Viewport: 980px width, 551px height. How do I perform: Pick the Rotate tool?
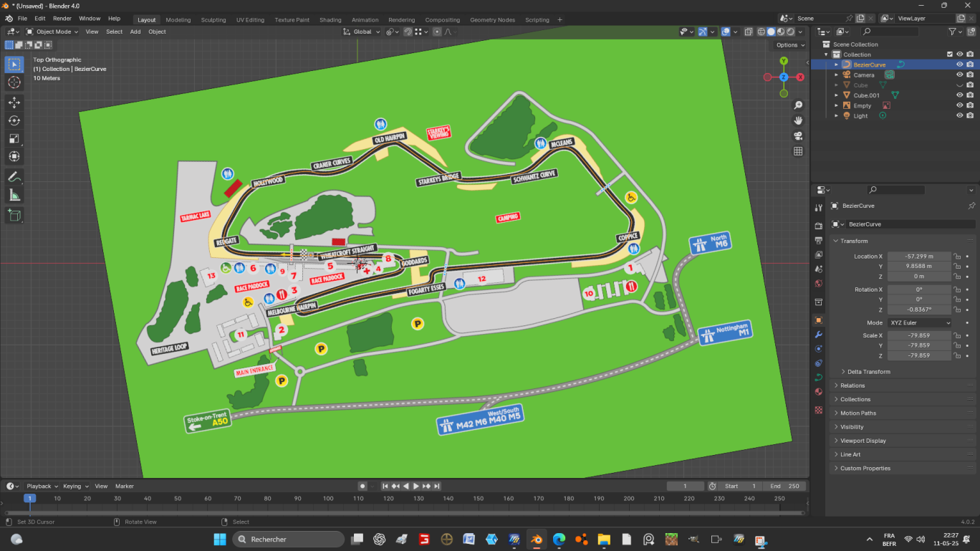(x=14, y=121)
